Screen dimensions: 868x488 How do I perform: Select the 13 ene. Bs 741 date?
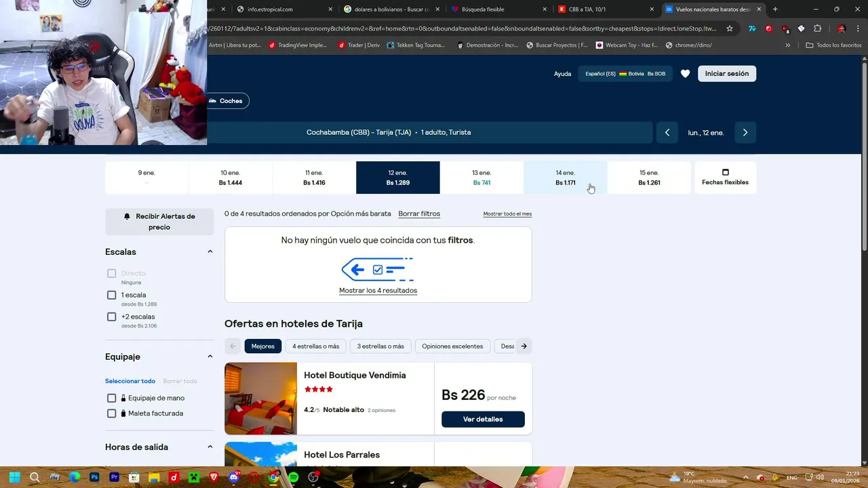point(481,178)
